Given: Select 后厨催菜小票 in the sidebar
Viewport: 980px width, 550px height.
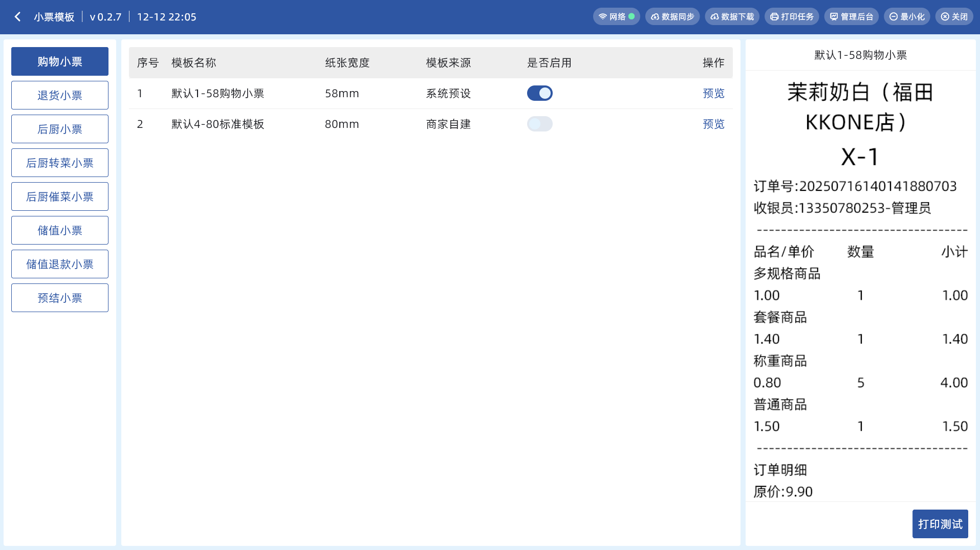Looking at the screenshot, I should [x=60, y=196].
